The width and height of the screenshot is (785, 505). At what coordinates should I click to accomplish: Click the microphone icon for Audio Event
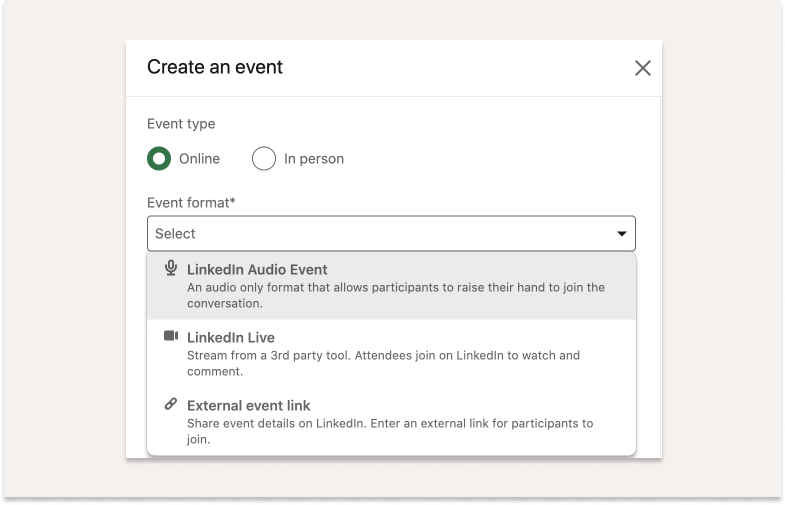coord(171,268)
